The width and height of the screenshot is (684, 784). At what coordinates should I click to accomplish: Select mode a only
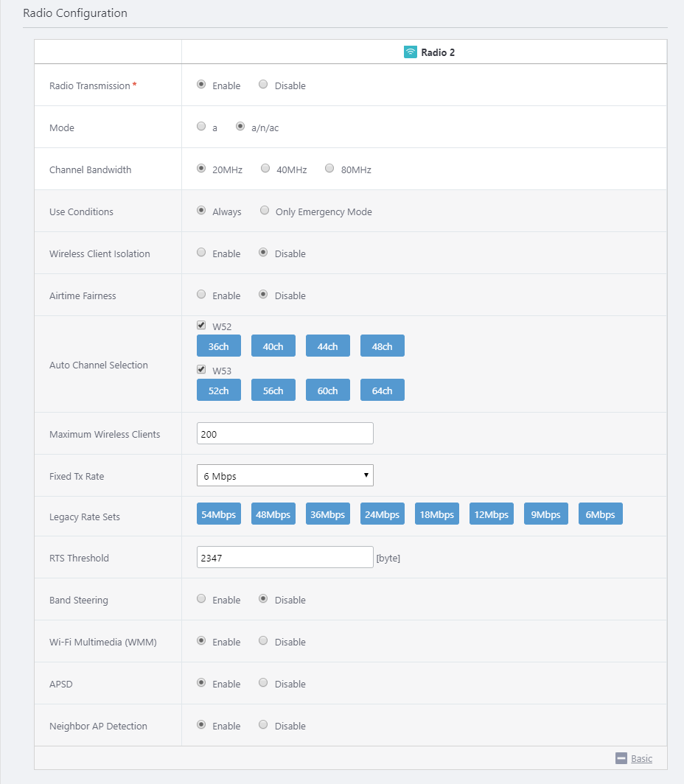201,126
